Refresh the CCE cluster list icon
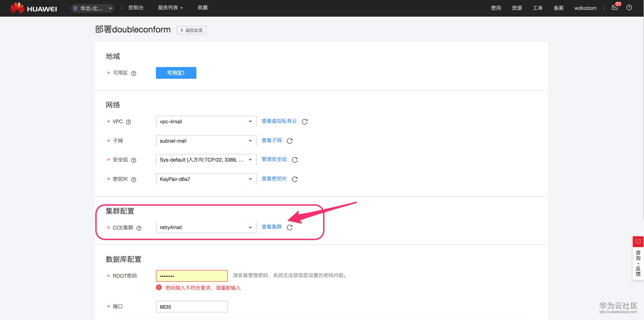 (x=289, y=227)
